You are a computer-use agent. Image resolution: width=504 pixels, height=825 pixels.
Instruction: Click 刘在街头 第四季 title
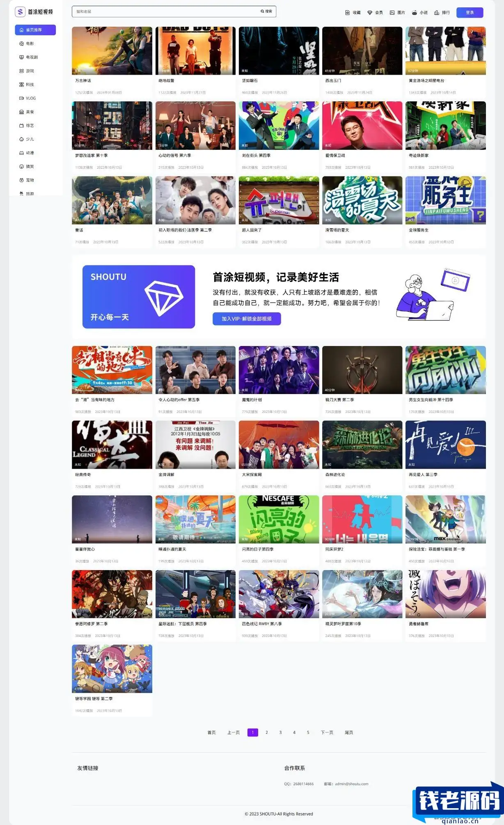[x=256, y=156]
